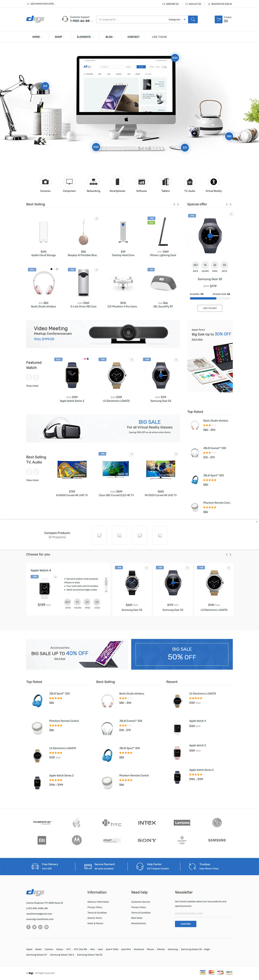Click the Apple brand logo
259x980 pixels.
tap(77, 822)
